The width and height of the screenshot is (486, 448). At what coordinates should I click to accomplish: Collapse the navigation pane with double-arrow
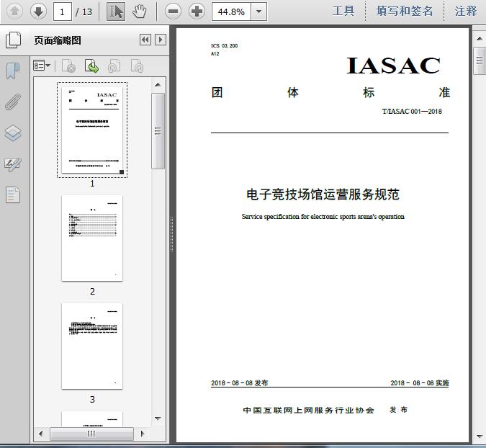click(145, 40)
